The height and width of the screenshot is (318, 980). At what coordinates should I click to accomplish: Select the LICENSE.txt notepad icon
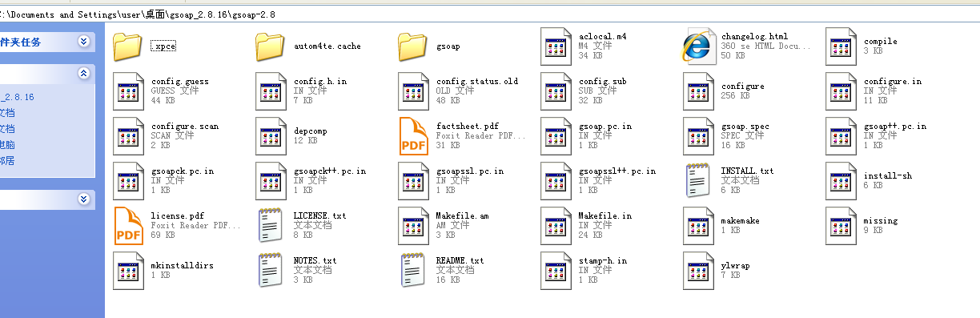270,225
